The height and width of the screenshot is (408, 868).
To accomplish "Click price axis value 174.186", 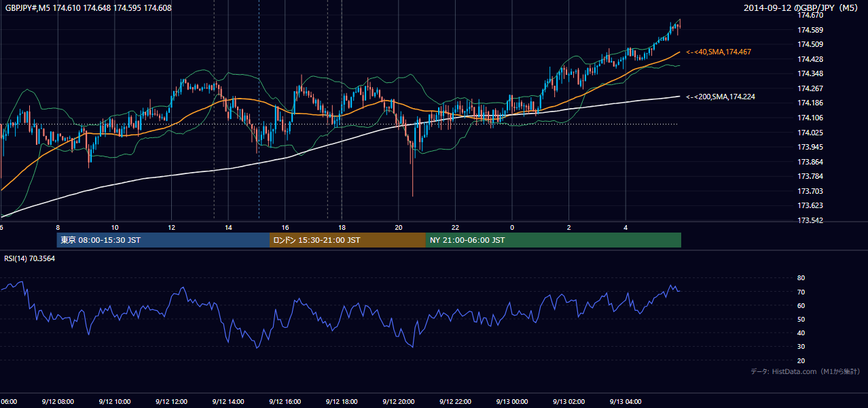I will click(x=810, y=103).
